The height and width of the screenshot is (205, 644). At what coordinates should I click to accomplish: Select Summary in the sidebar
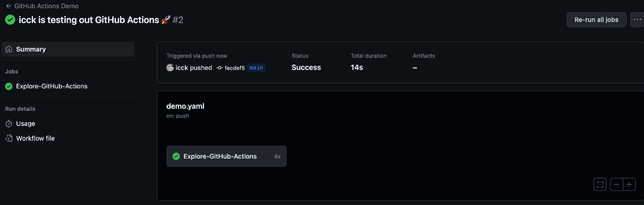tap(68, 49)
